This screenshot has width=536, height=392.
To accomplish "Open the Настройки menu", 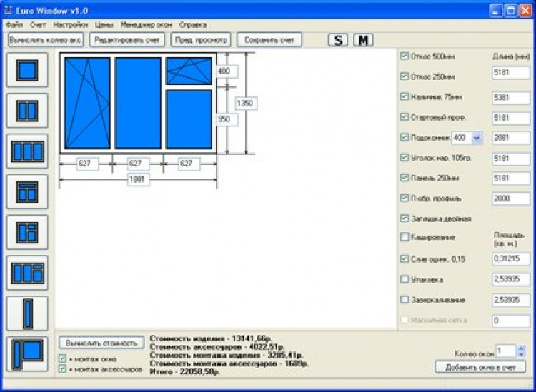I will 71,25.
